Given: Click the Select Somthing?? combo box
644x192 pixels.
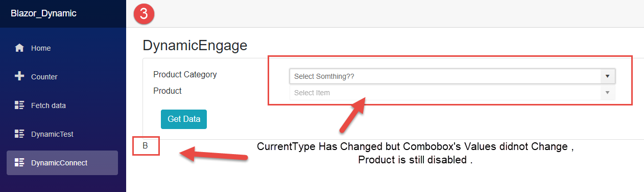Looking at the screenshot, I should click(x=452, y=76).
